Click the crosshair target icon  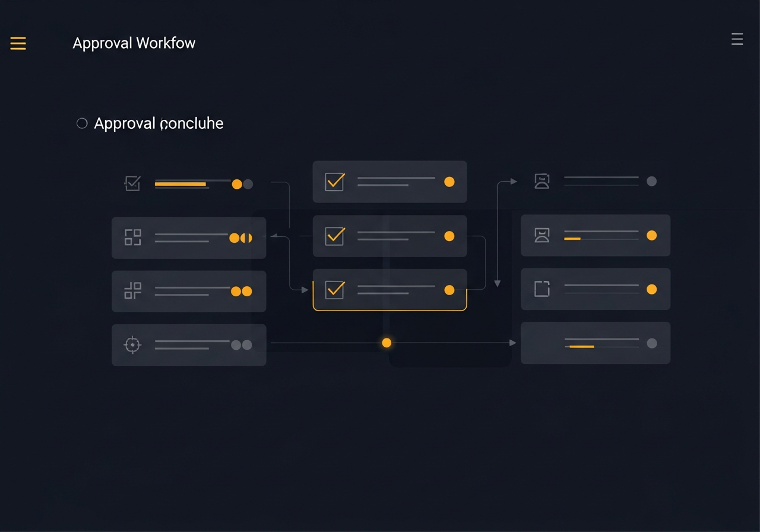(x=132, y=345)
